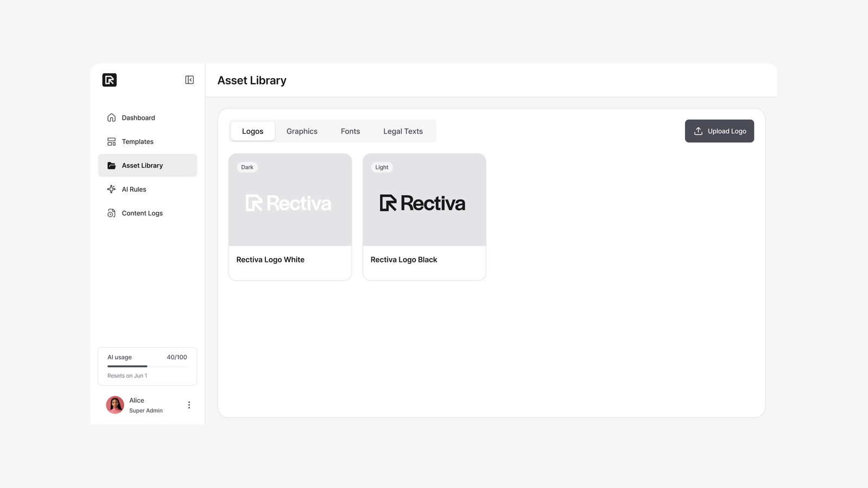
Task: Click the Templates layout icon
Action: tap(111, 142)
